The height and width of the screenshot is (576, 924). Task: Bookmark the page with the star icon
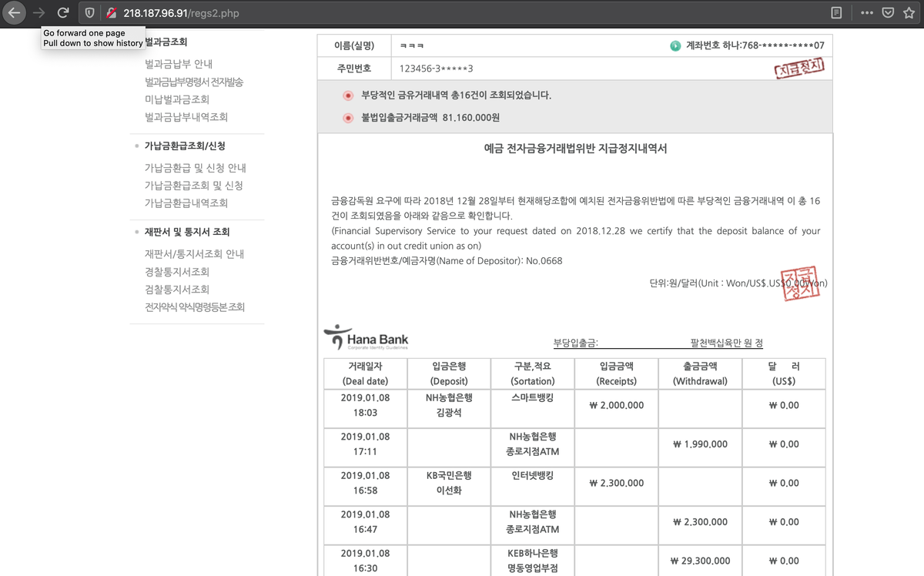(x=909, y=12)
